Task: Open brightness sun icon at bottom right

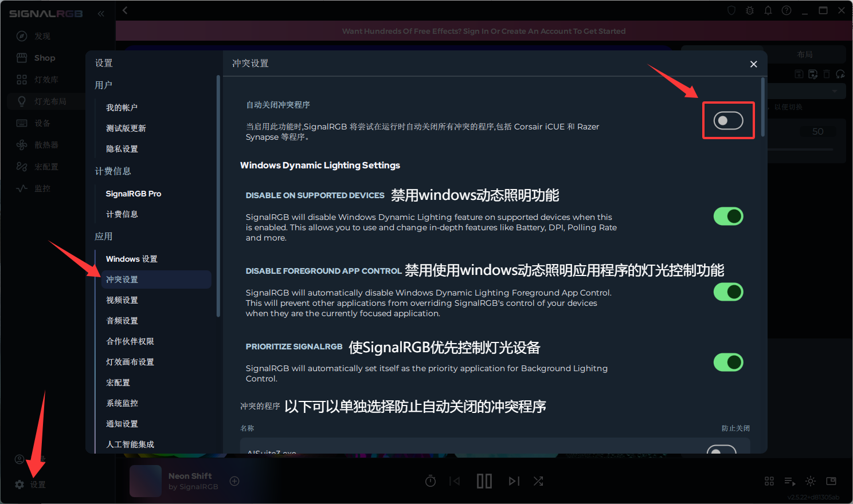Action: [x=811, y=481]
